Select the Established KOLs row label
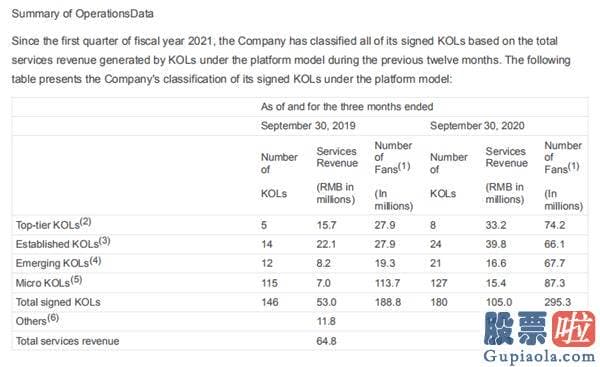 click(x=63, y=243)
